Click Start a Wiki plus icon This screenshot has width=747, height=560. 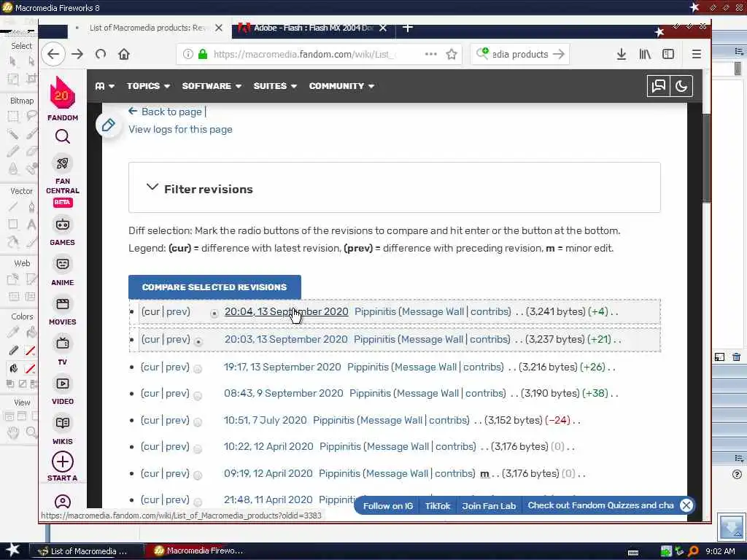click(x=63, y=462)
